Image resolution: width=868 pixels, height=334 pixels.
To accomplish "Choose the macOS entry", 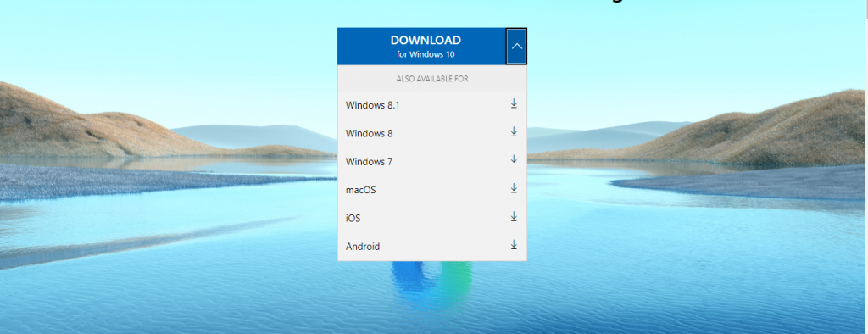I will [x=432, y=190].
